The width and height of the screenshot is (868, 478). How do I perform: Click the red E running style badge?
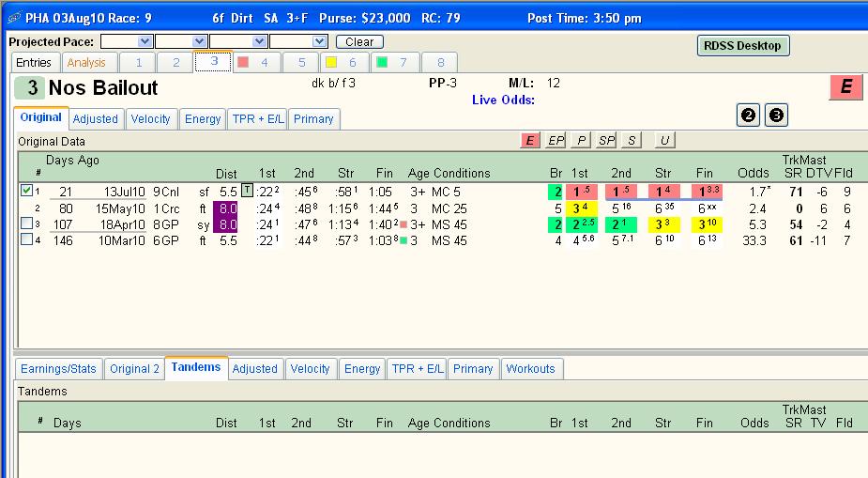point(845,87)
